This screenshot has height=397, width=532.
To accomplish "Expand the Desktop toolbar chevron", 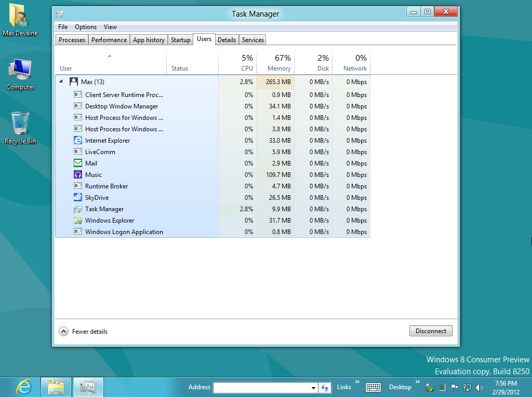I will coord(418,382).
